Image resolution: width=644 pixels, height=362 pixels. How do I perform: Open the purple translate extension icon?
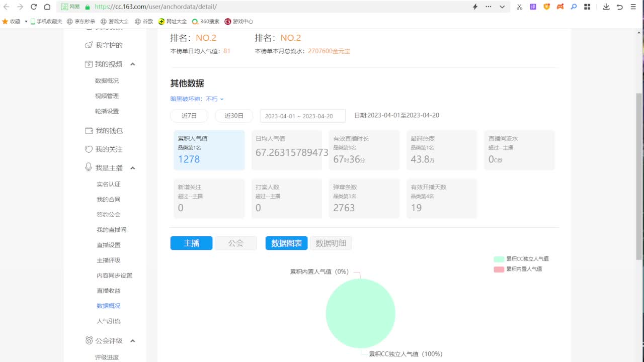point(533,7)
